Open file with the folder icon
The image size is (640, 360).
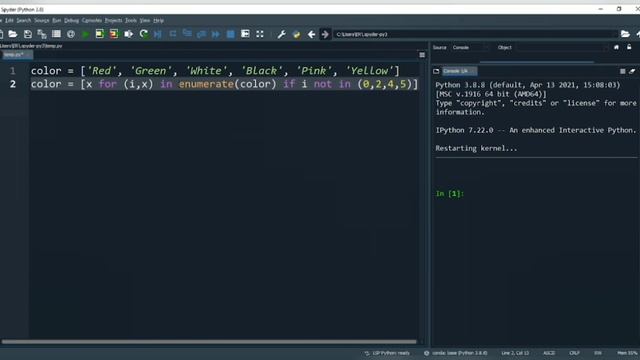[x=13, y=34]
